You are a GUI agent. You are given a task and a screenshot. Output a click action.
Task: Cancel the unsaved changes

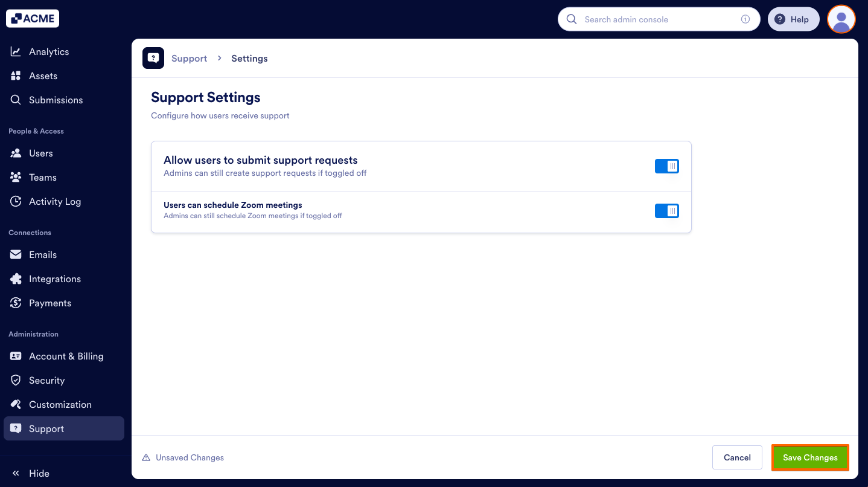[737, 458]
